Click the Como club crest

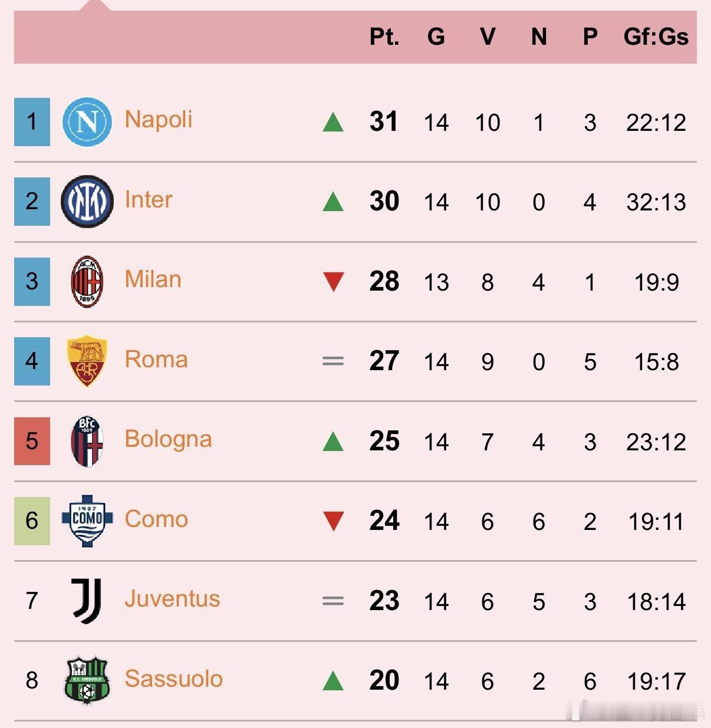[87, 521]
